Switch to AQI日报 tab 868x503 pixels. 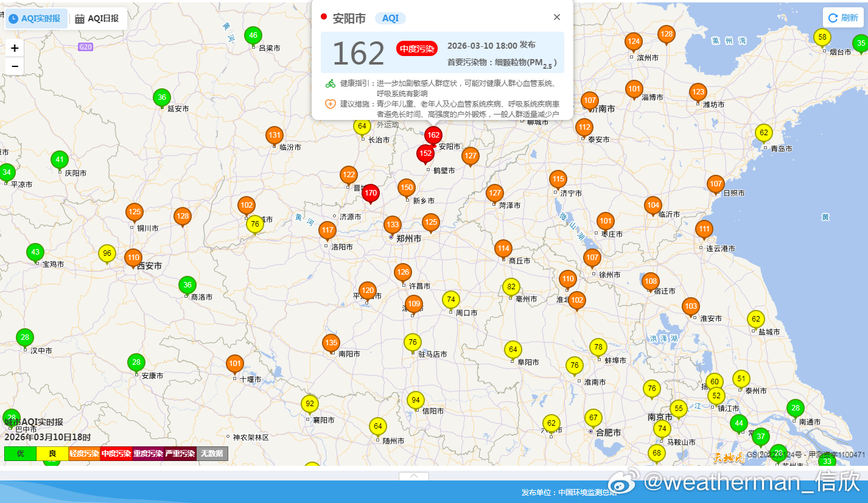tap(97, 18)
